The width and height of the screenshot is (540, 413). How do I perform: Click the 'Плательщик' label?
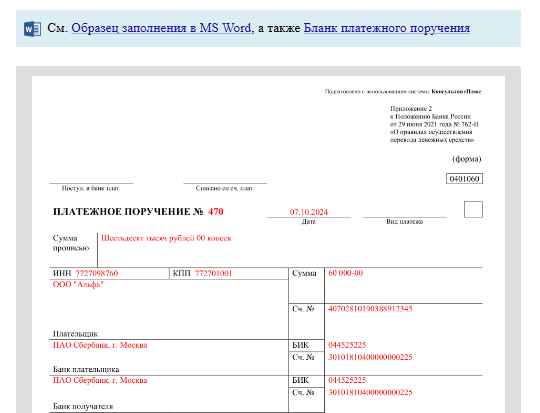click(x=75, y=333)
